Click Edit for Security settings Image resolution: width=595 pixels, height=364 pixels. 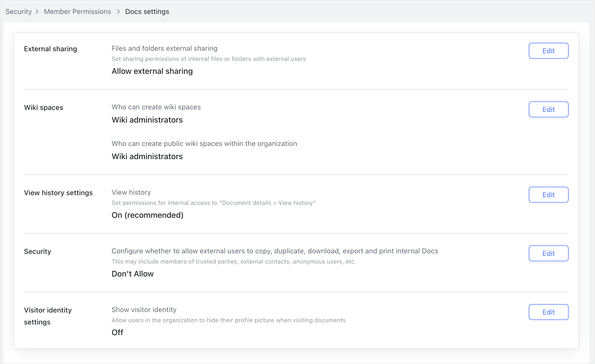(548, 253)
